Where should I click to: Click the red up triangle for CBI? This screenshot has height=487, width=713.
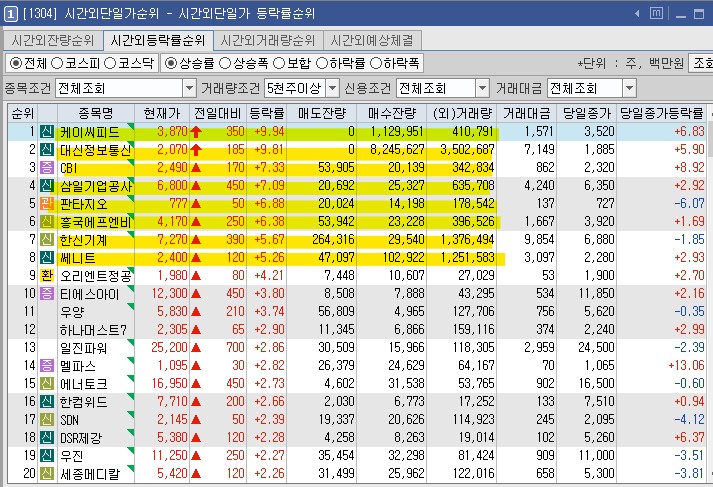(x=196, y=168)
